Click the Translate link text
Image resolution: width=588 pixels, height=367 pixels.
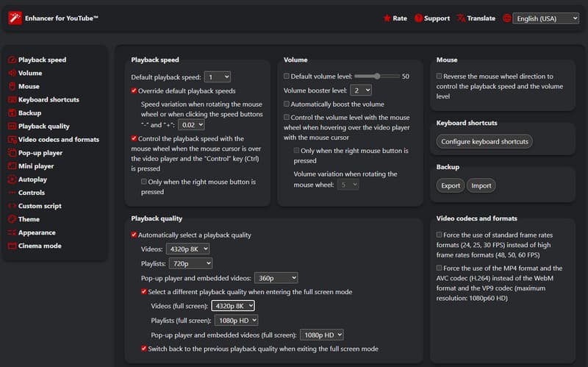(x=481, y=18)
